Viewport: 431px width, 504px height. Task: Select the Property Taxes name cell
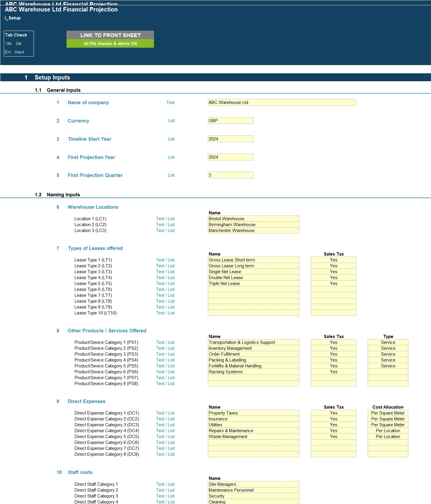click(253, 413)
